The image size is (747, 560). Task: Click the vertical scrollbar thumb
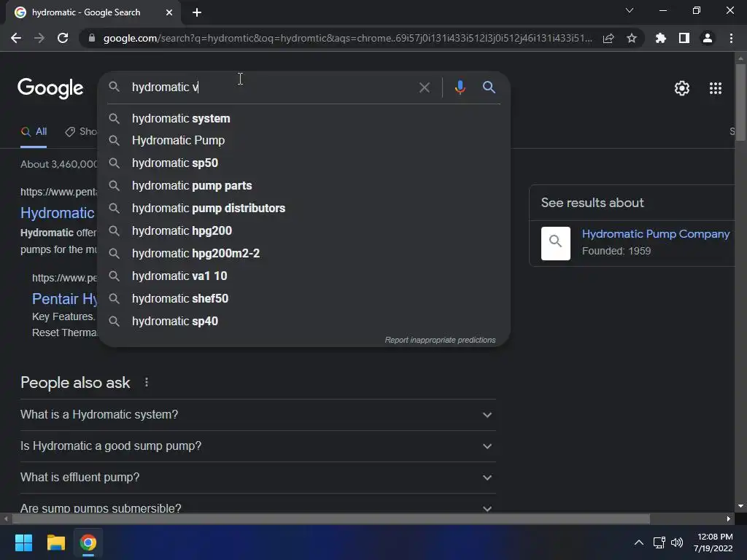(x=740, y=102)
